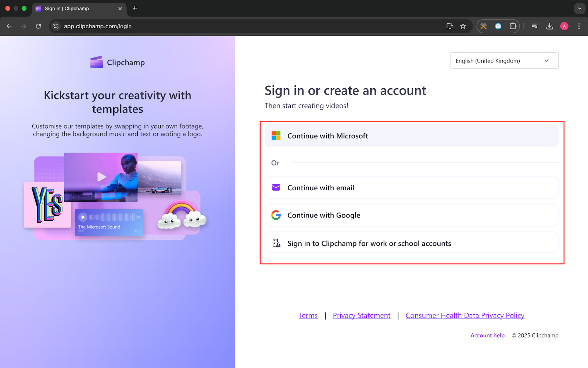
Task: Reload the page with the refresh icon
Action: coord(38,26)
